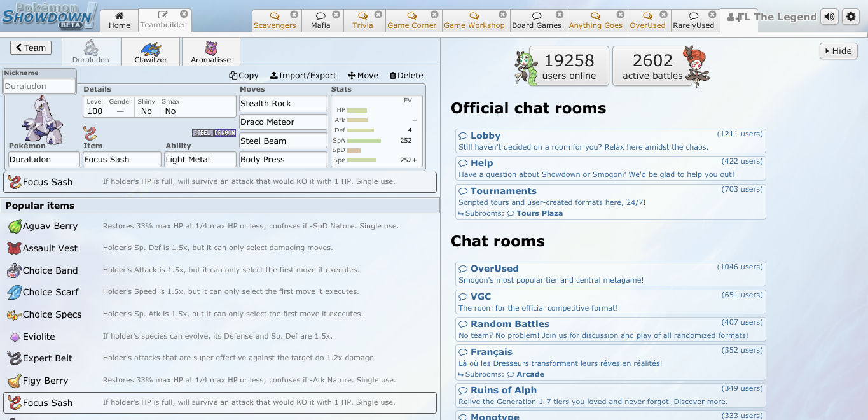
Task: Open the Mafia chat tab
Action: click(320, 20)
